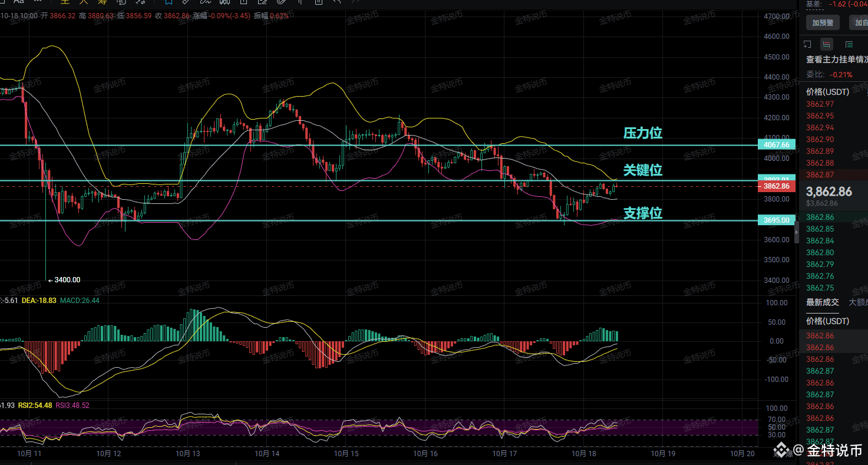Click the 4067.66 price line tag
The image size is (868, 465).
click(777, 144)
